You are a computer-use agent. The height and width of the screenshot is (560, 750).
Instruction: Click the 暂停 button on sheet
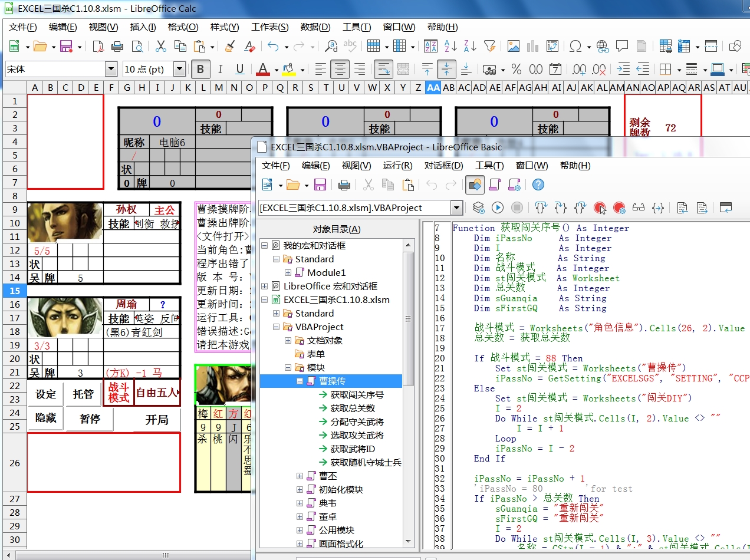tap(90, 419)
